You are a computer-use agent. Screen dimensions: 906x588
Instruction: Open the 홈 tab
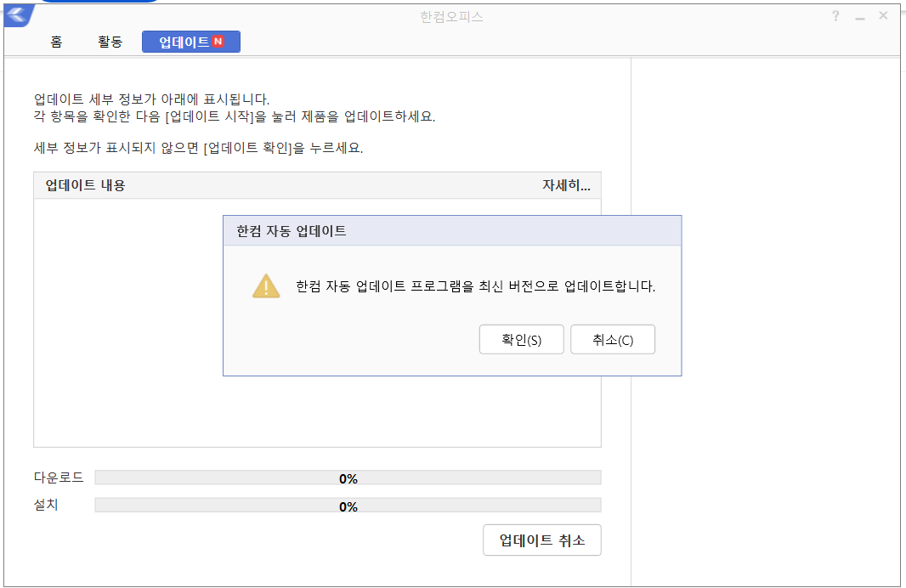[56, 42]
